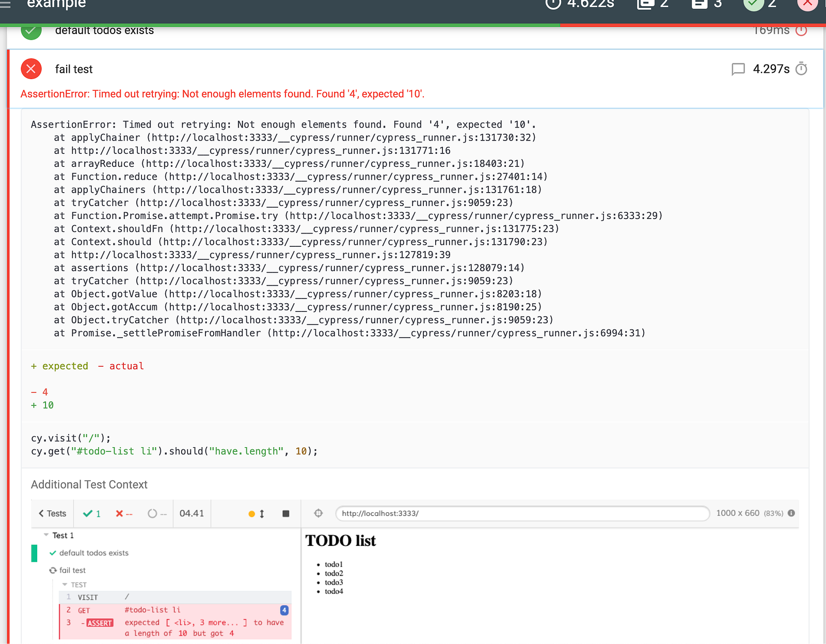Viewport: 826px width, 644px height.
Task: Toggle auto-scrolling with the orange dot arrows icon
Action: coord(257,513)
